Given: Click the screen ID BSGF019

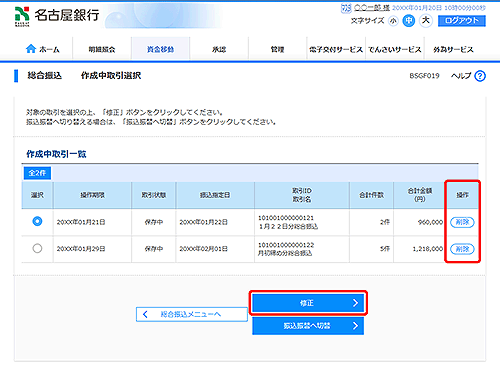Looking at the screenshot, I should (x=424, y=76).
